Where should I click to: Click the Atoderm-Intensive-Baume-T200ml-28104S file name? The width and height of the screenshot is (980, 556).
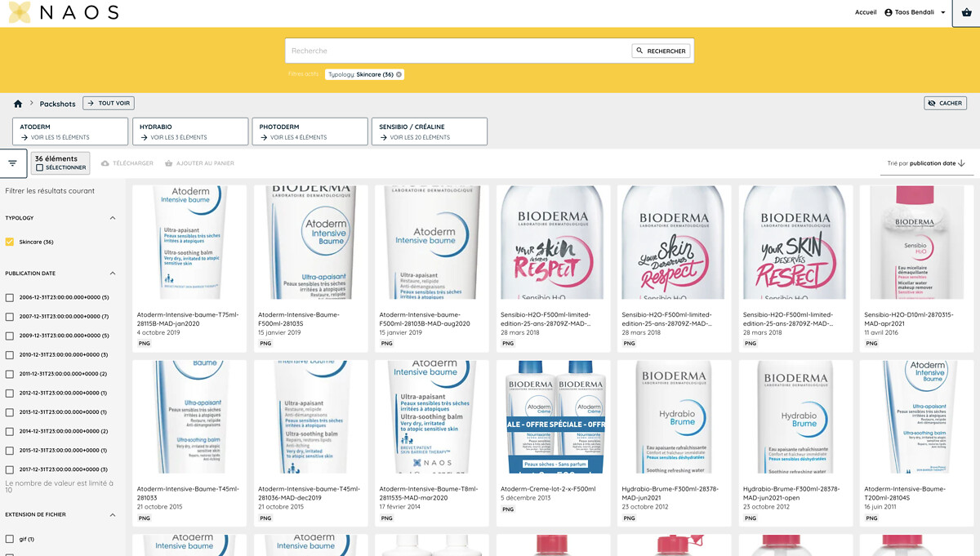point(905,492)
